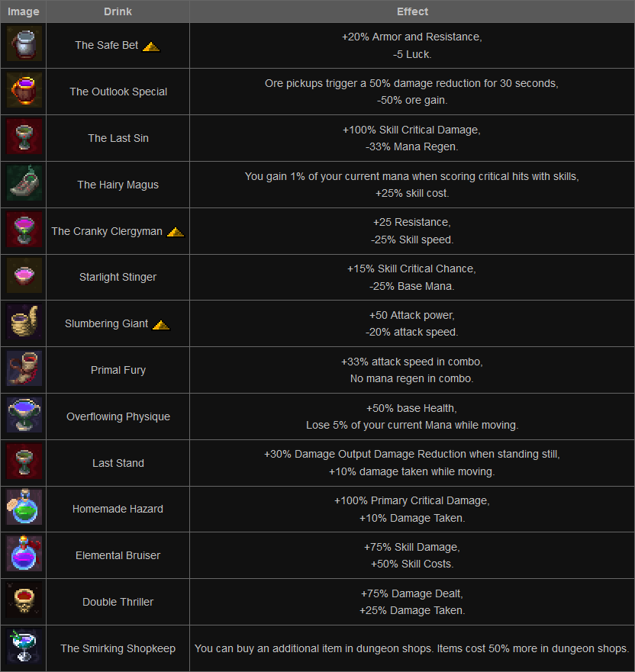The image size is (635, 672).
Task: Click the Overflowing Physique goblet icon
Action: [x=24, y=416]
